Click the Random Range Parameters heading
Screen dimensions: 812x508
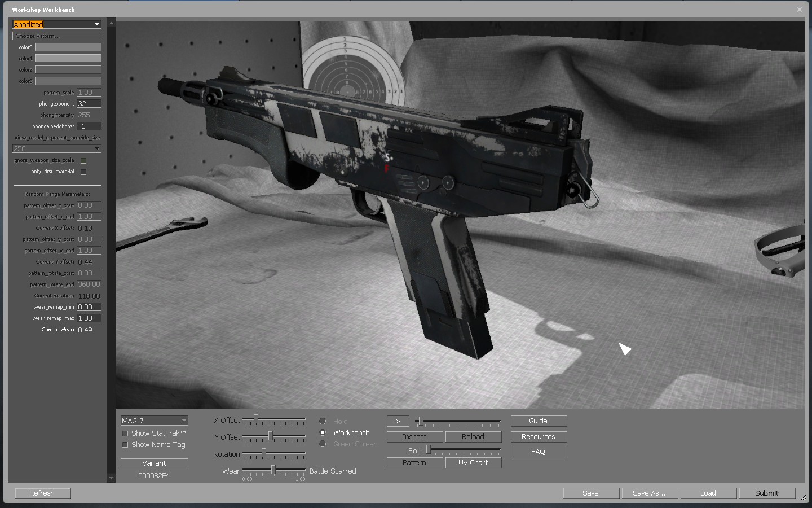(57, 194)
